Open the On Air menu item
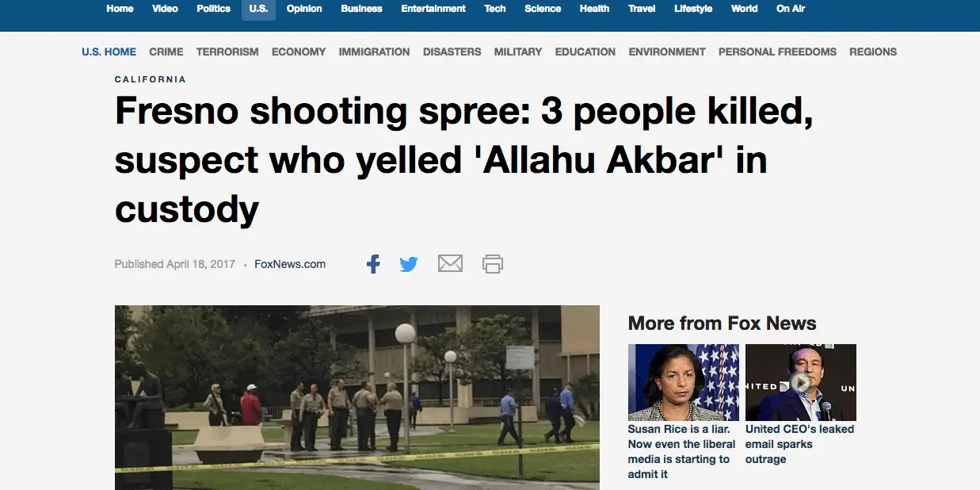Image resolution: width=980 pixels, height=490 pixels. [x=791, y=9]
